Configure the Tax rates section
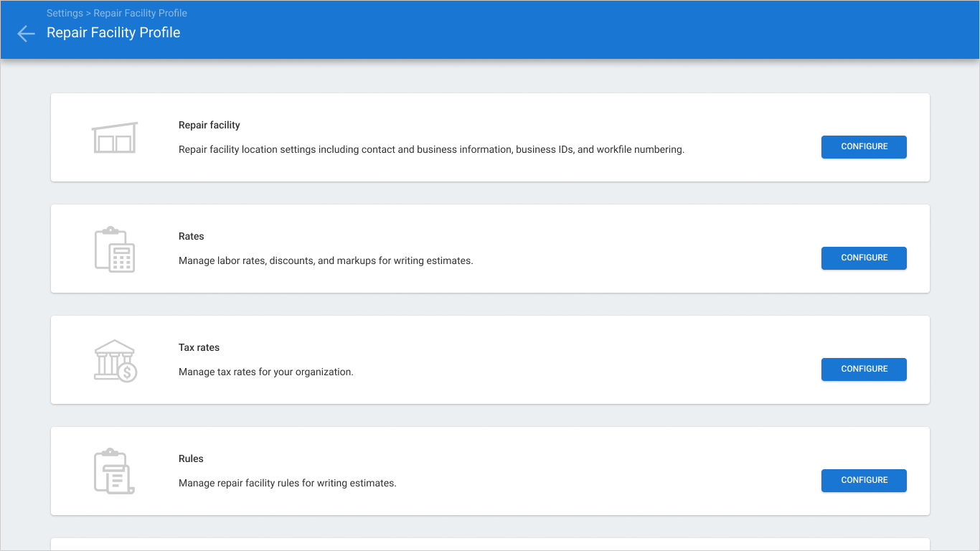The width and height of the screenshot is (980, 551). [x=864, y=369]
